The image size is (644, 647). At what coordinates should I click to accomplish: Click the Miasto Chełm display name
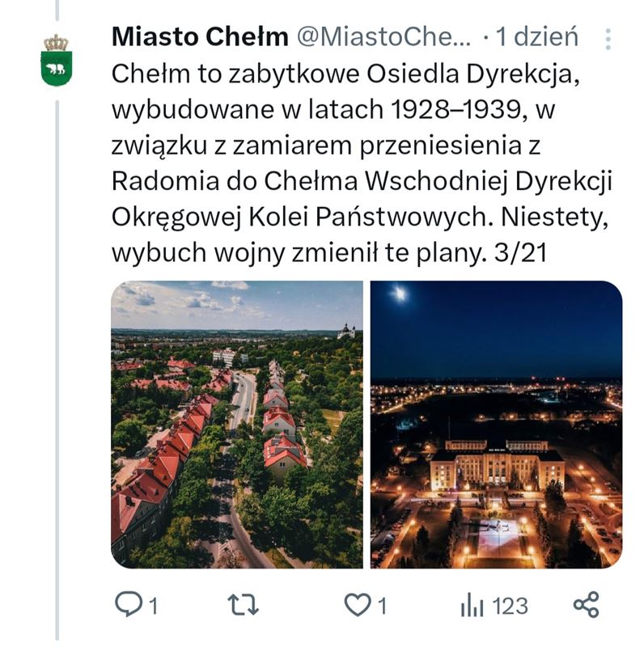click(x=199, y=36)
